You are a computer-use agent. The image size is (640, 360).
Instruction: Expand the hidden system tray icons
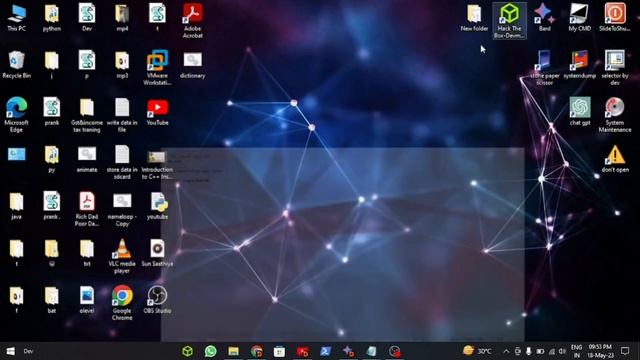click(506, 351)
